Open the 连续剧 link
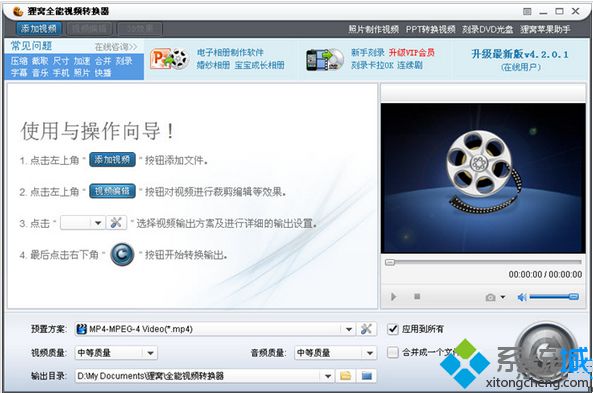This screenshot has height=393, width=593. pos(410,65)
